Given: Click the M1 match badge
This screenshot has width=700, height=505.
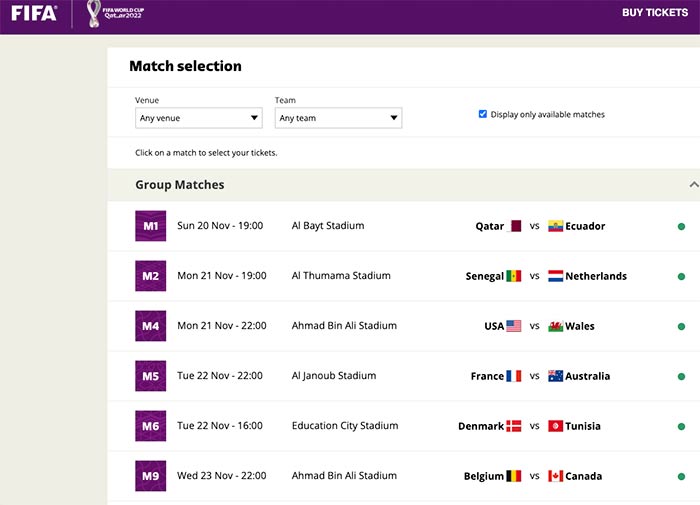Looking at the screenshot, I should 150,226.
